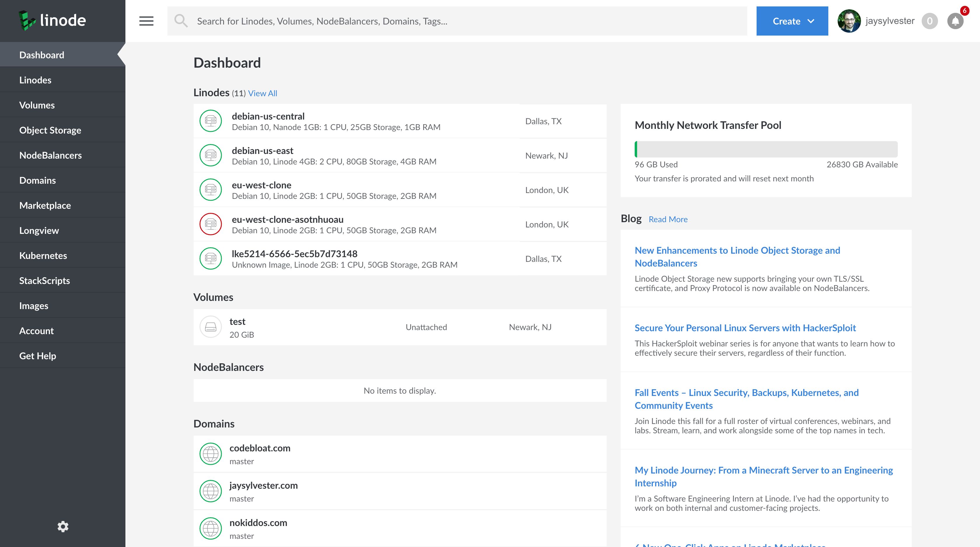980x547 pixels.
Task: Click the debian-us-central server icon
Action: click(210, 121)
